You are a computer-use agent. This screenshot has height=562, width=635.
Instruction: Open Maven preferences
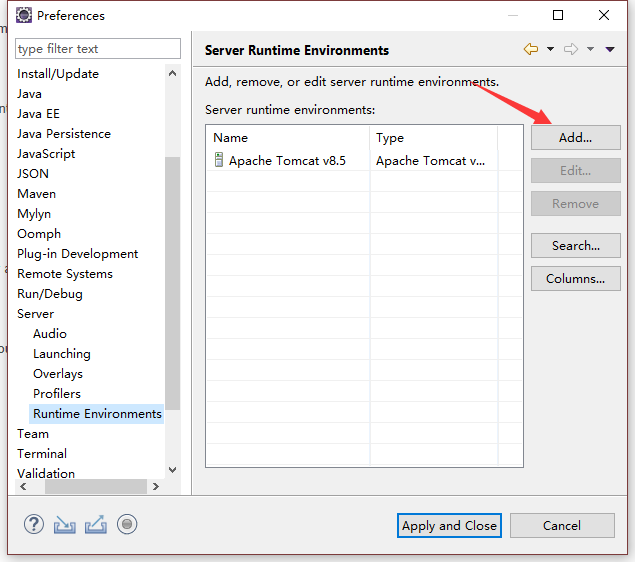coord(36,194)
